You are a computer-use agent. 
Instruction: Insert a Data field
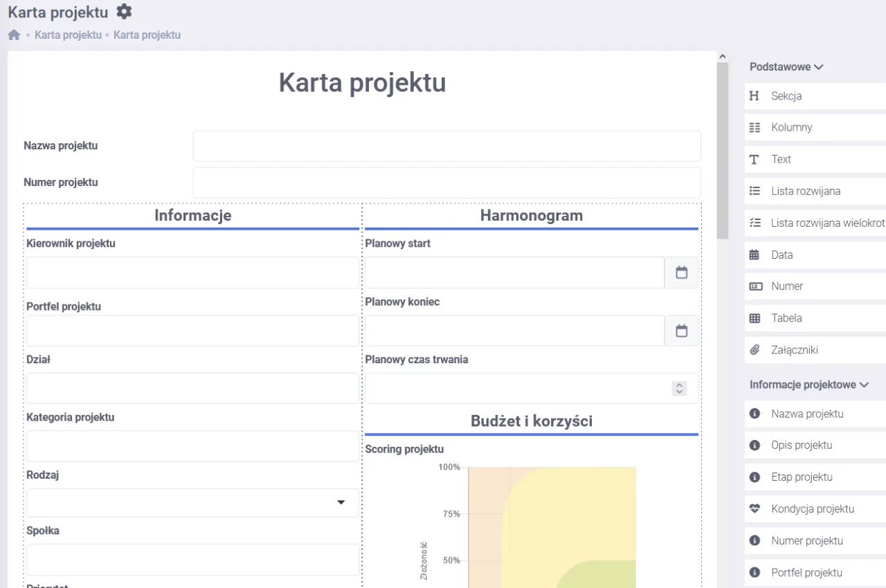(x=796, y=255)
